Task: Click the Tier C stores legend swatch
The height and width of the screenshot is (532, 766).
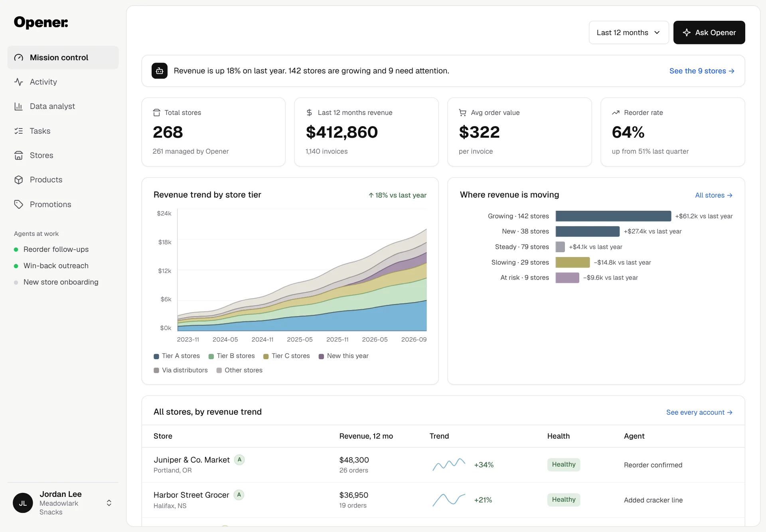Action: (x=266, y=356)
